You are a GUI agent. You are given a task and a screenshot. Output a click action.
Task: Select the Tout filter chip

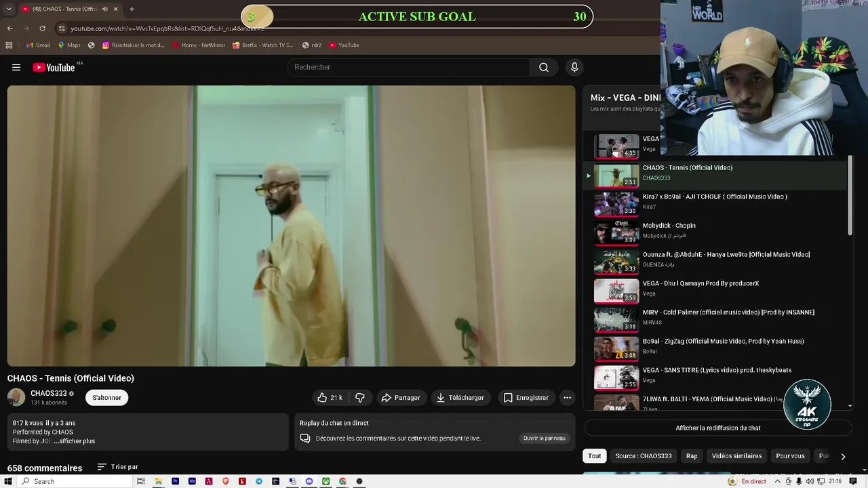pos(595,456)
